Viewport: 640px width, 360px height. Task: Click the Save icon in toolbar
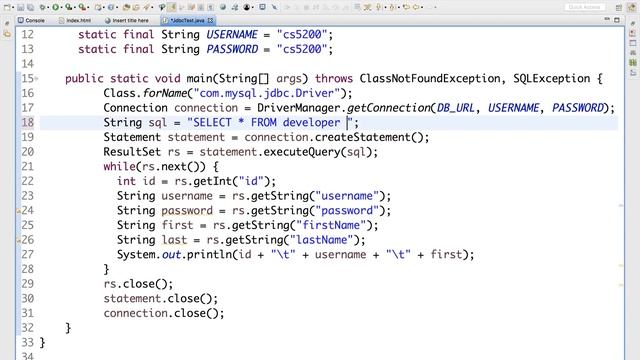[x=20, y=7]
